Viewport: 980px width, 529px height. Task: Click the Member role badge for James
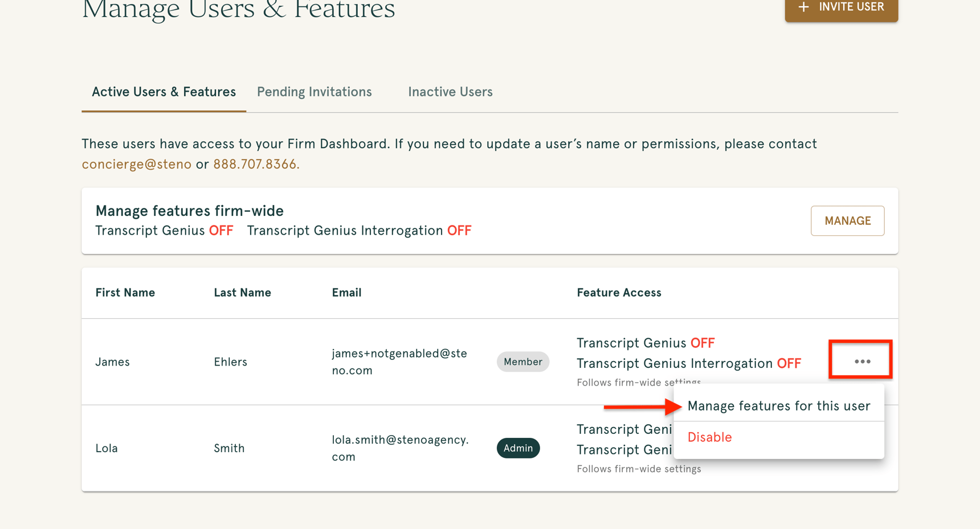[x=522, y=361]
